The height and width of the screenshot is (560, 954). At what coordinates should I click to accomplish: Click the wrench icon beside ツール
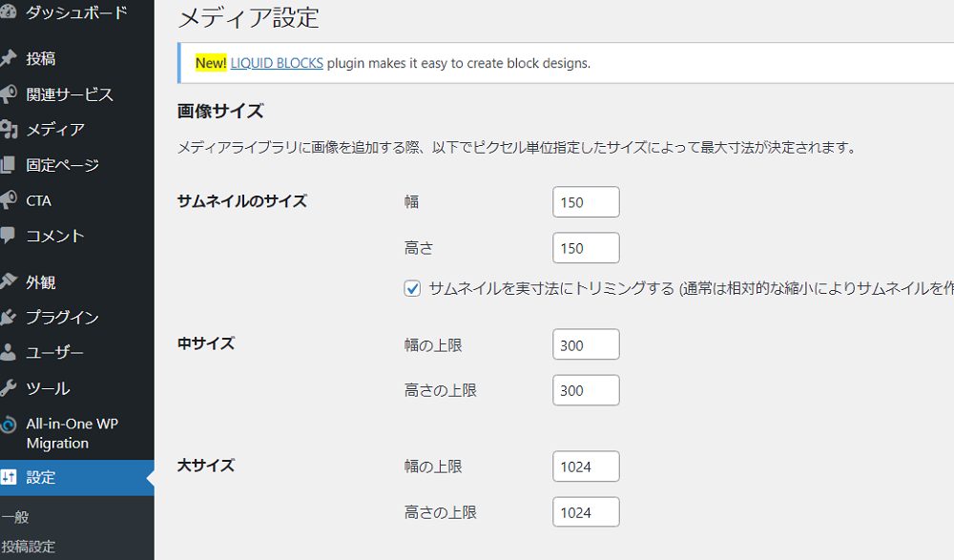point(8,388)
